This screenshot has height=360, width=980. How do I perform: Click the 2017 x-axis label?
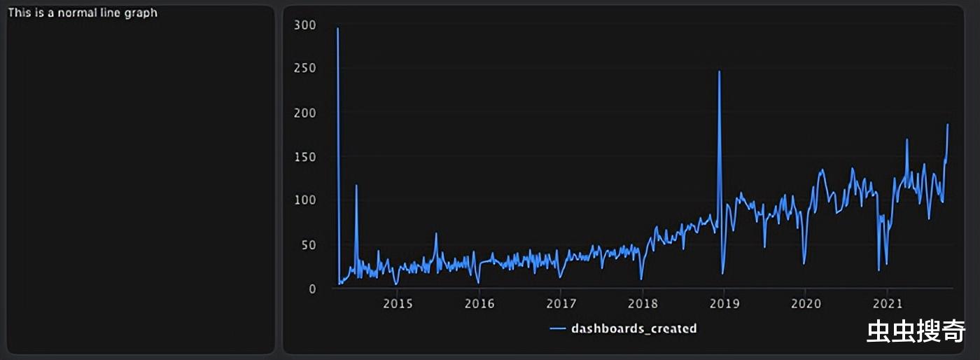tap(561, 304)
